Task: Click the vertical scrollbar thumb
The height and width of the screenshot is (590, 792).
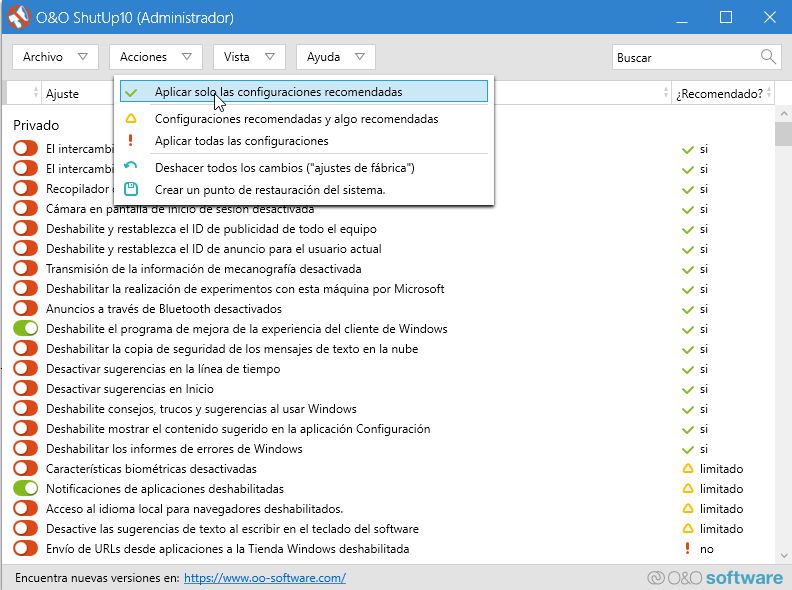Action: 783,133
